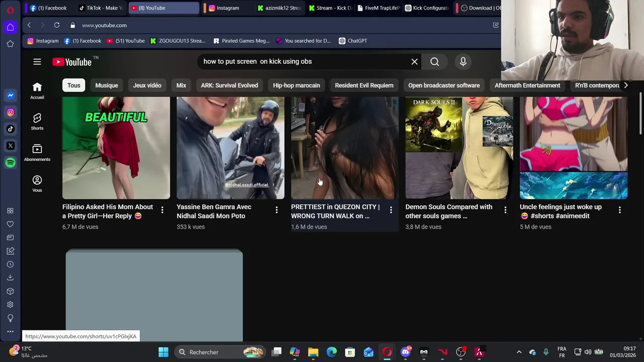644x362 pixels.
Task: Open the ZGOUGOU13 Strea... bookmark
Action: tap(178, 41)
